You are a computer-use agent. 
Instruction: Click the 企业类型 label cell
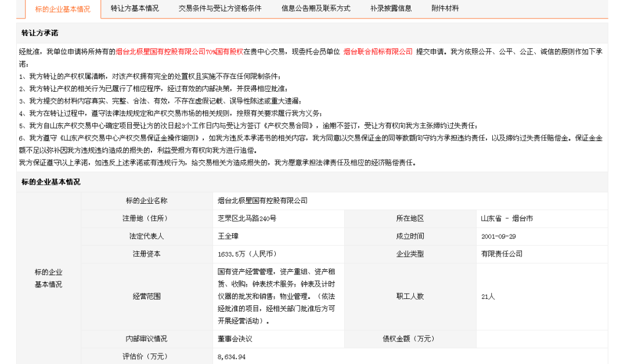click(x=410, y=254)
